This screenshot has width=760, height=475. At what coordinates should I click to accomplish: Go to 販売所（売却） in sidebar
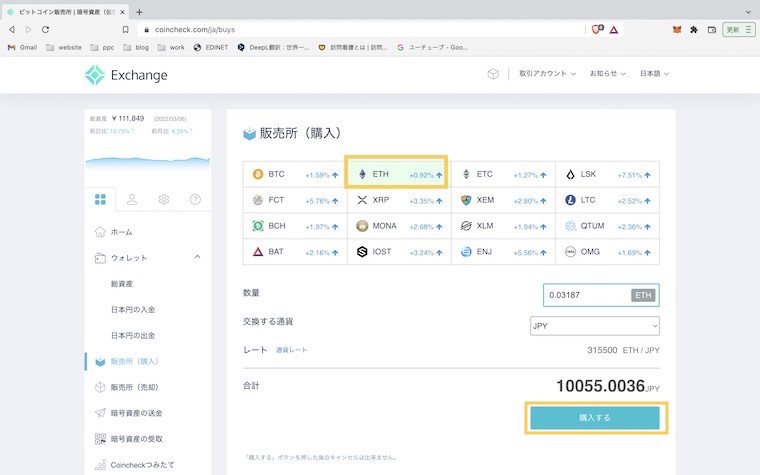(134, 387)
